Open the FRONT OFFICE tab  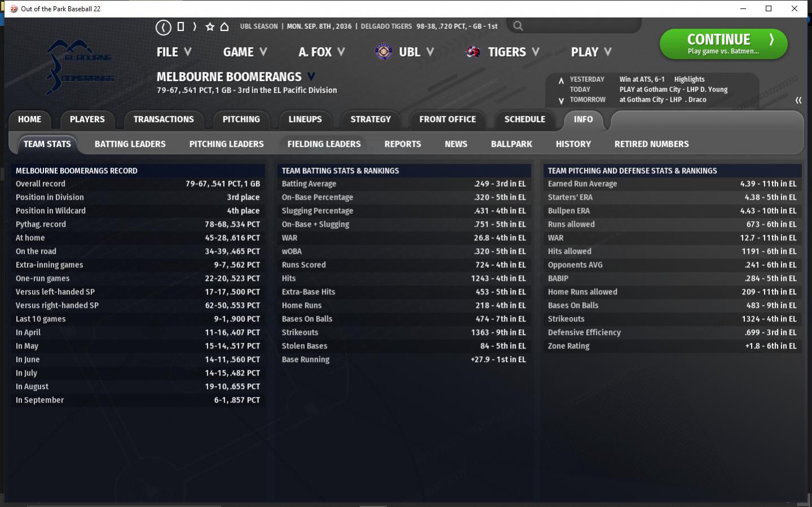click(447, 120)
